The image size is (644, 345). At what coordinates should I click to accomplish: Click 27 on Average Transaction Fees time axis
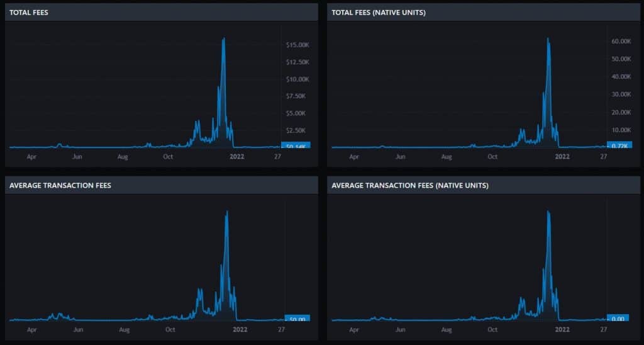coord(281,329)
